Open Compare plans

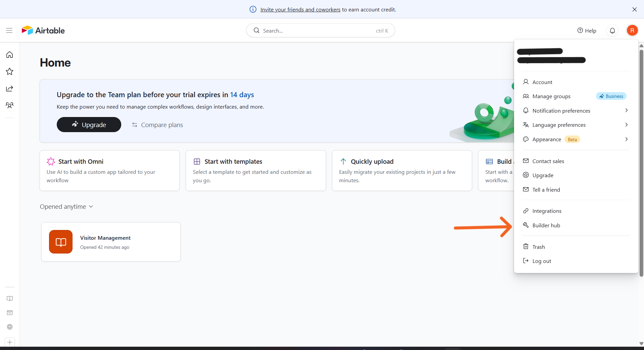tap(157, 125)
